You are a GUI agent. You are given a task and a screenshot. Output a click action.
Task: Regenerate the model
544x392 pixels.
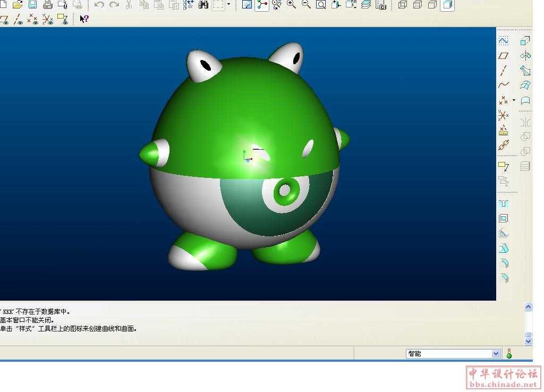point(189,4)
